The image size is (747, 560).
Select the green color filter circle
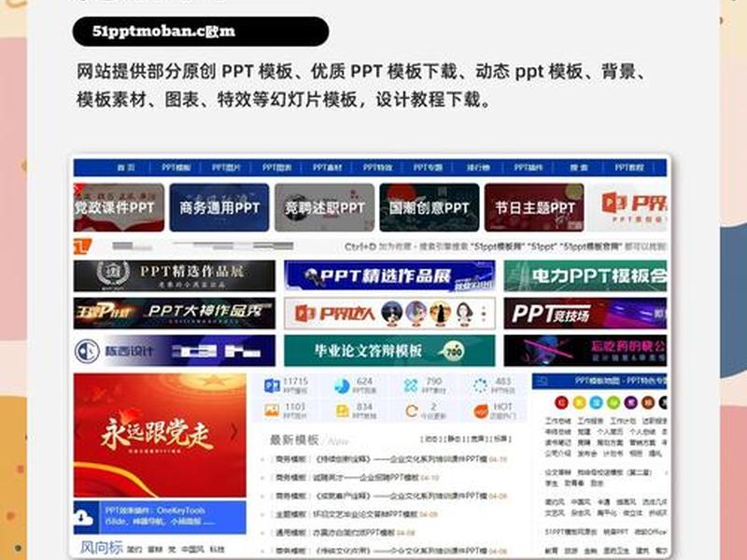(613, 403)
